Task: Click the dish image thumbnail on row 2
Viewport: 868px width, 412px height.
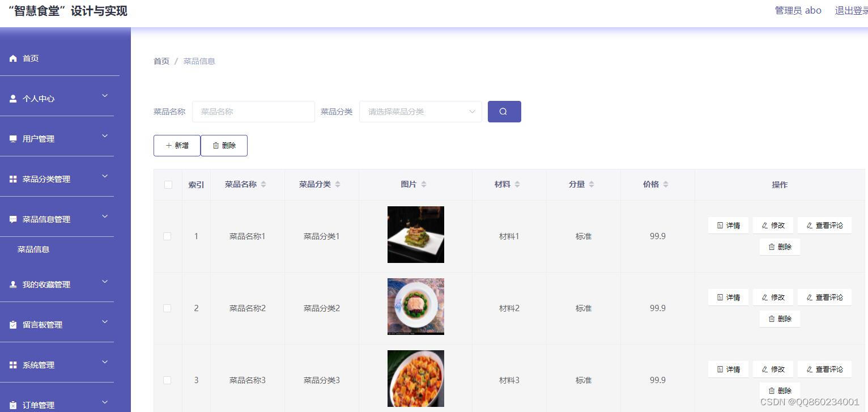Action: click(415, 306)
